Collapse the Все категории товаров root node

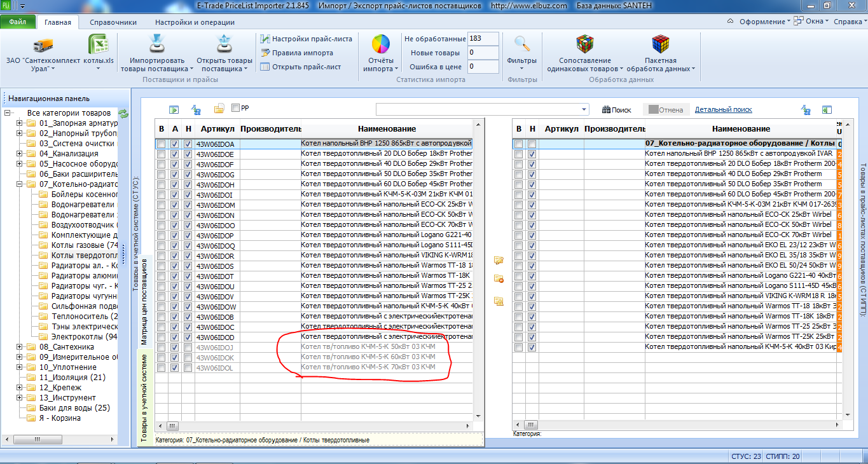click(x=7, y=113)
